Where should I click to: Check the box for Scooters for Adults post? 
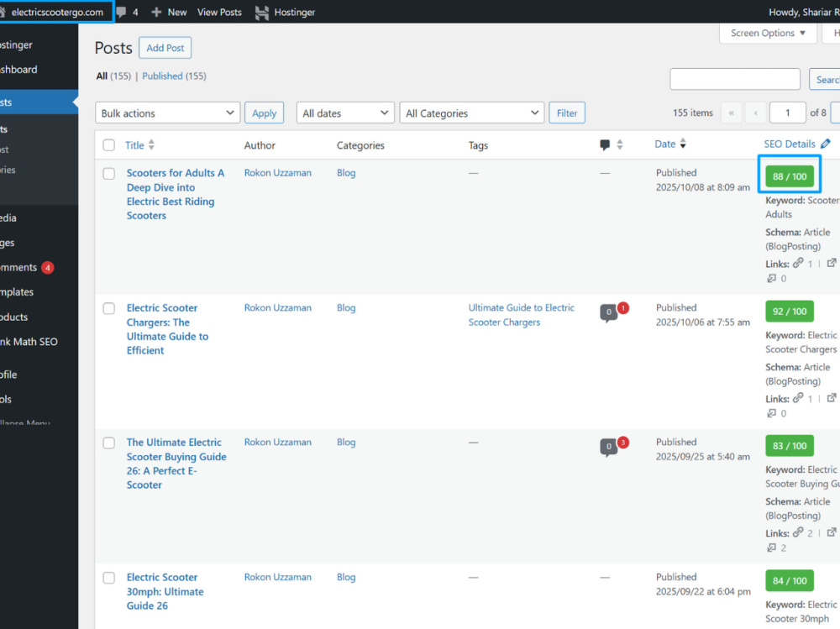[108, 174]
